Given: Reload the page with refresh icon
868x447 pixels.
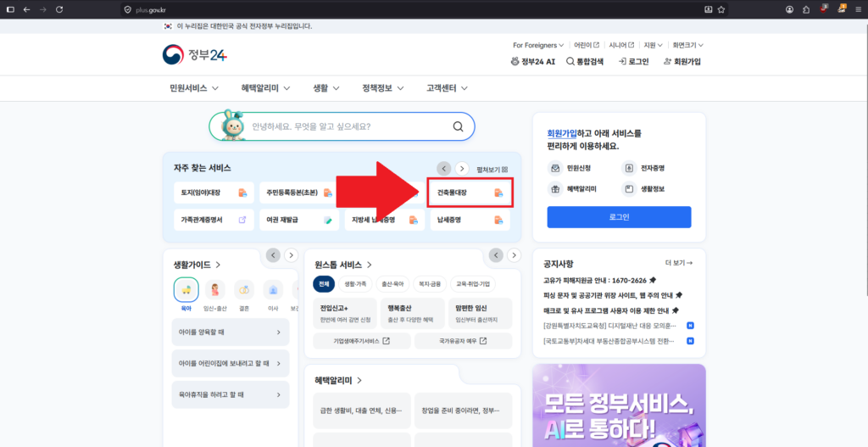Looking at the screenshot, I should click(60, 9).
